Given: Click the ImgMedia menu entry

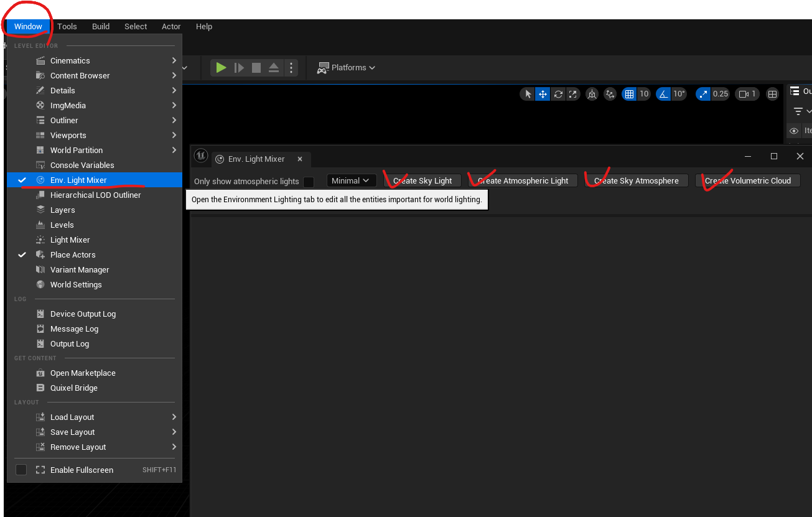Looking at the screenshot, I should coord(95,105).
